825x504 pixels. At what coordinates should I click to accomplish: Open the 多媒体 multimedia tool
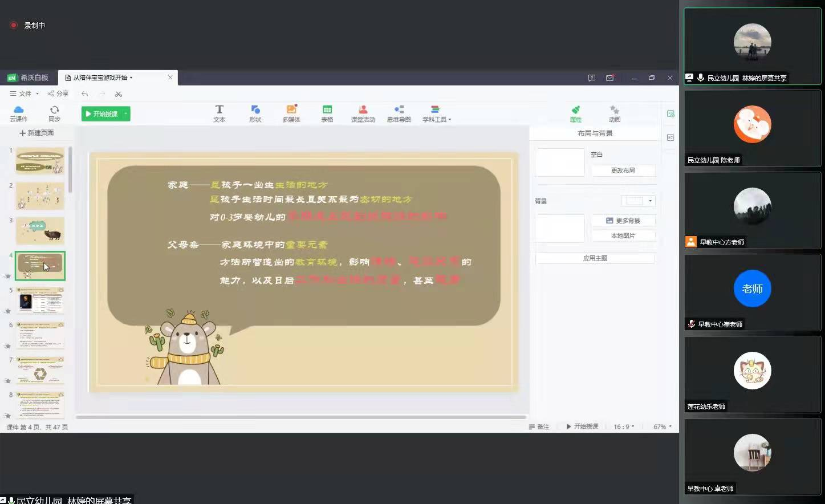pos(291,113)
